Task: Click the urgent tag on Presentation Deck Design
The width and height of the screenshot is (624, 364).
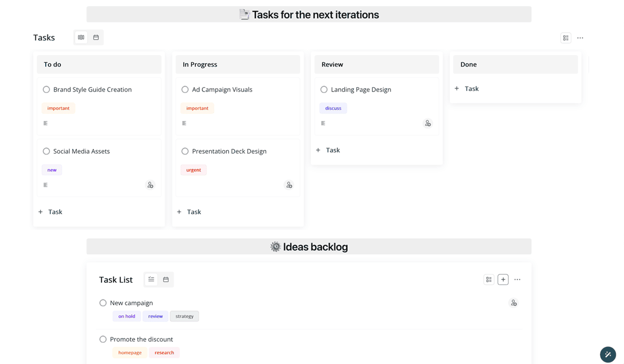Action: [193, 170]
